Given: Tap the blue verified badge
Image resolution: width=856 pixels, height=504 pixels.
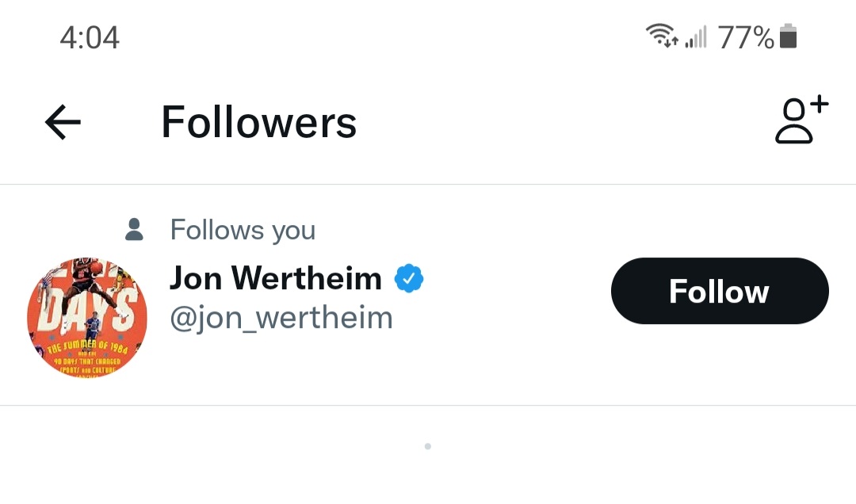Looking at the screenshot, I should pos(409,278).
